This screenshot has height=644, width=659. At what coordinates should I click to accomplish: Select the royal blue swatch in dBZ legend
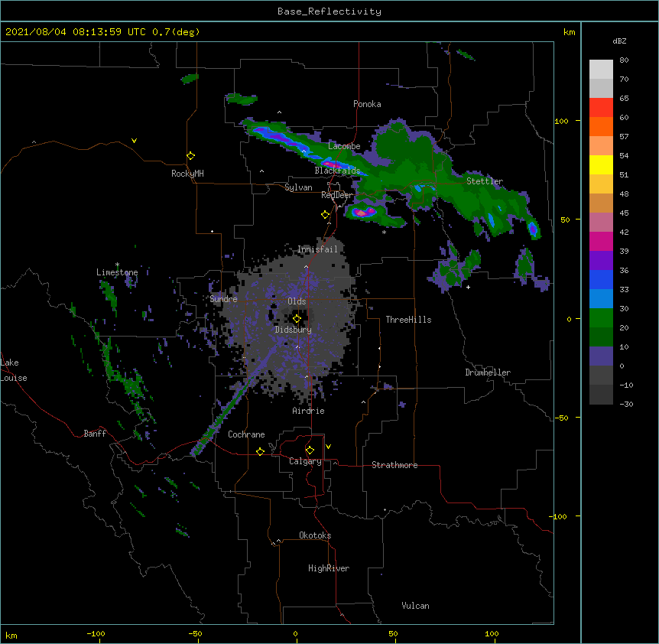click(601, 279)
